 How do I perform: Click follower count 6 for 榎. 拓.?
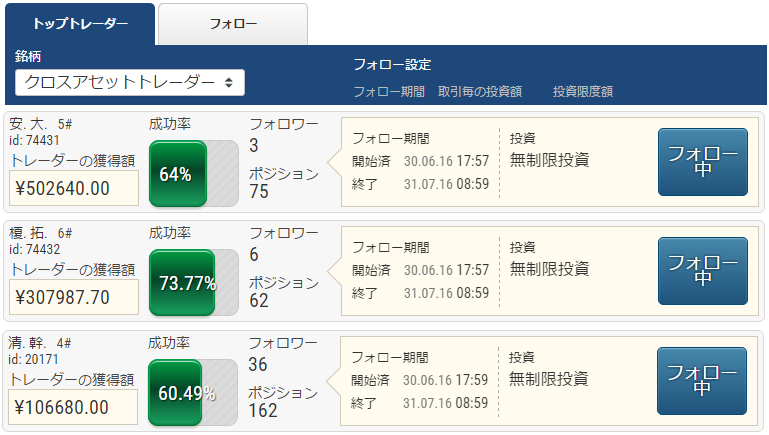click(x=254, y=255)
